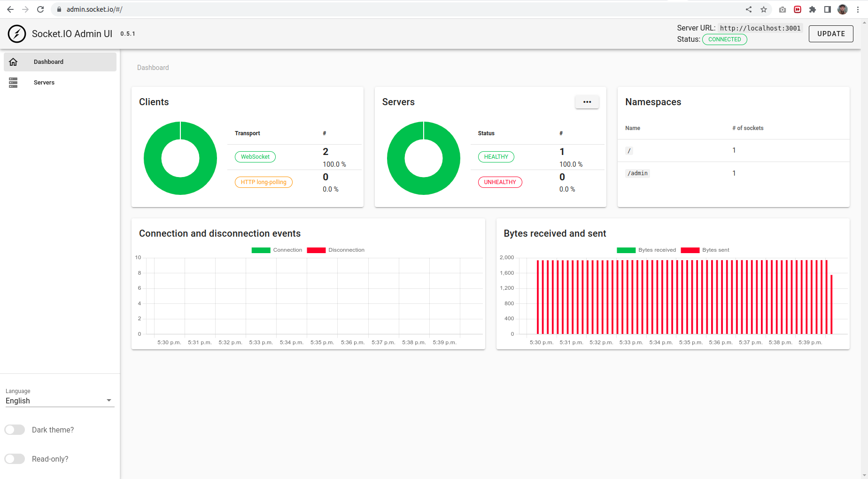Viewport: 868px width, 479px height.
Task: Enable the Dark theme switch
Action: (x=15, y=430)
